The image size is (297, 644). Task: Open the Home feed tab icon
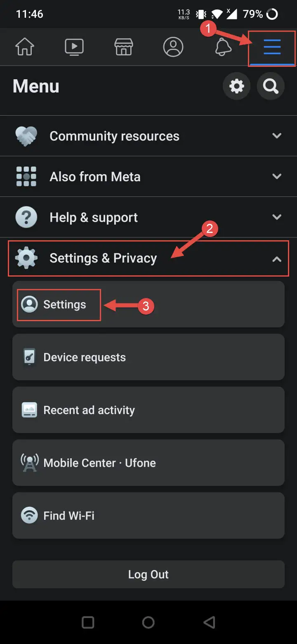25,47
